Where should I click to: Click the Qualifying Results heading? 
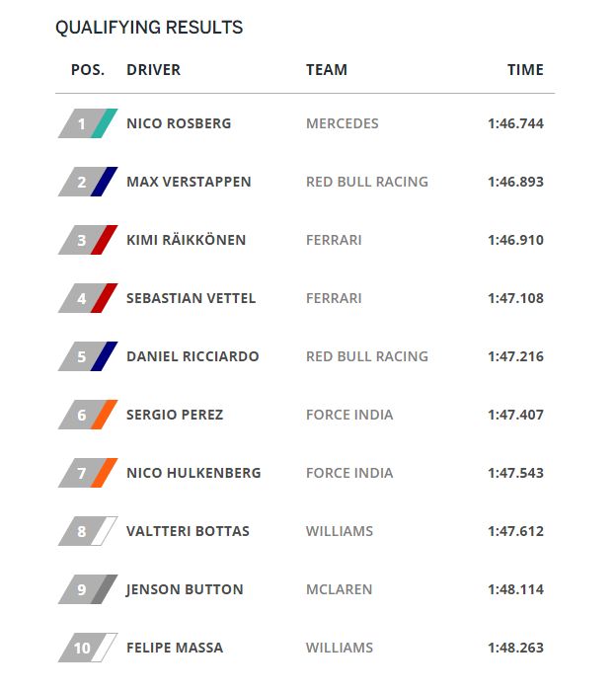coord(149,28)
